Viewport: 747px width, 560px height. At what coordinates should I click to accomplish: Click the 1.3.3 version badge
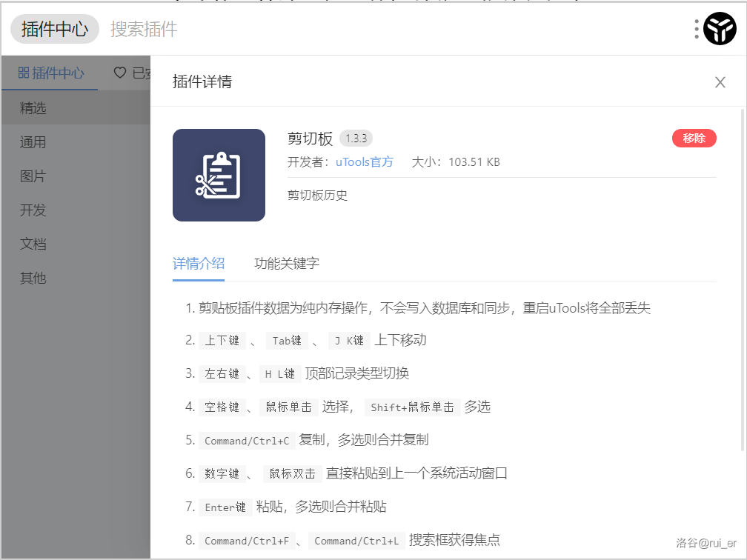click(356, 139)
